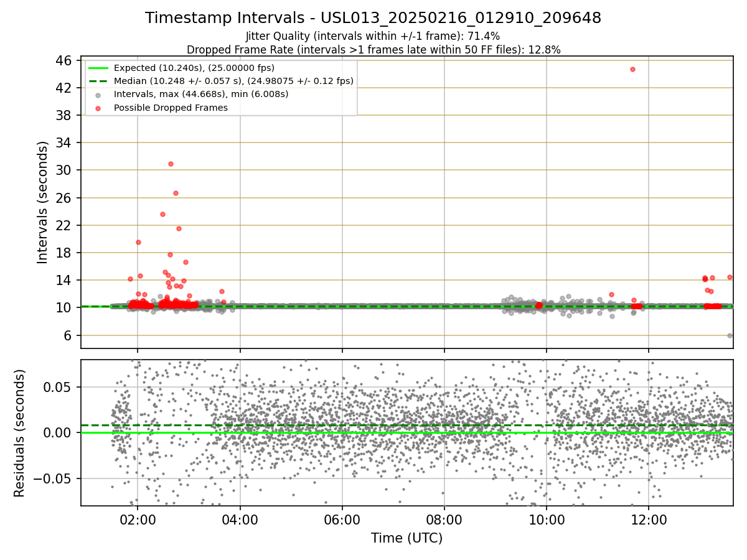
Task: Click the gray dot marker in the legend
Action: pos(98,95)
